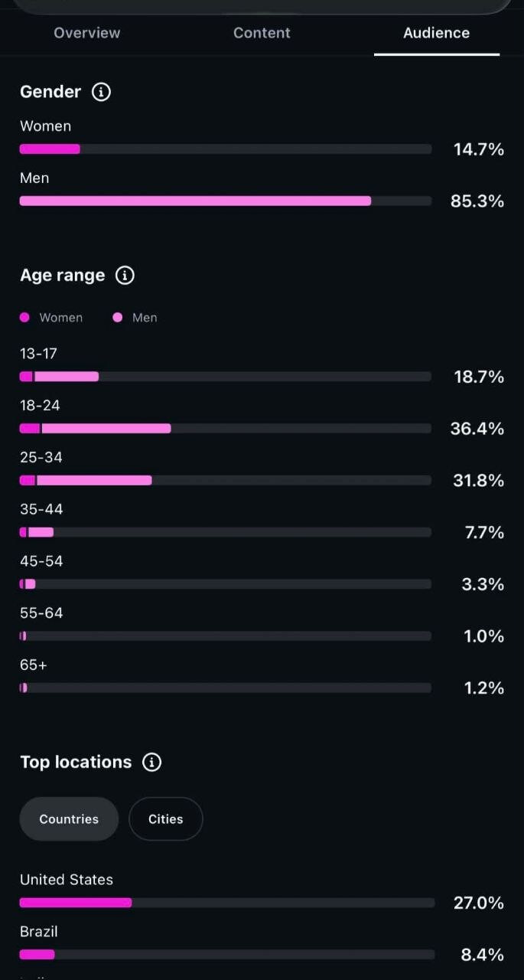Viewport: 524px width, 980px height.
Task: Tap the 18-24 age range bar
Action: (x=226, y=429)
